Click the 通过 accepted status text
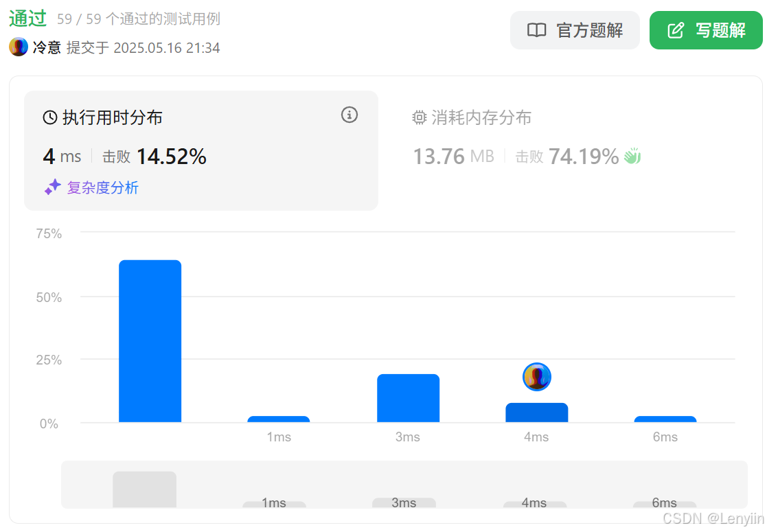Viewport: 767px width, 532px height. click(28, 19)
